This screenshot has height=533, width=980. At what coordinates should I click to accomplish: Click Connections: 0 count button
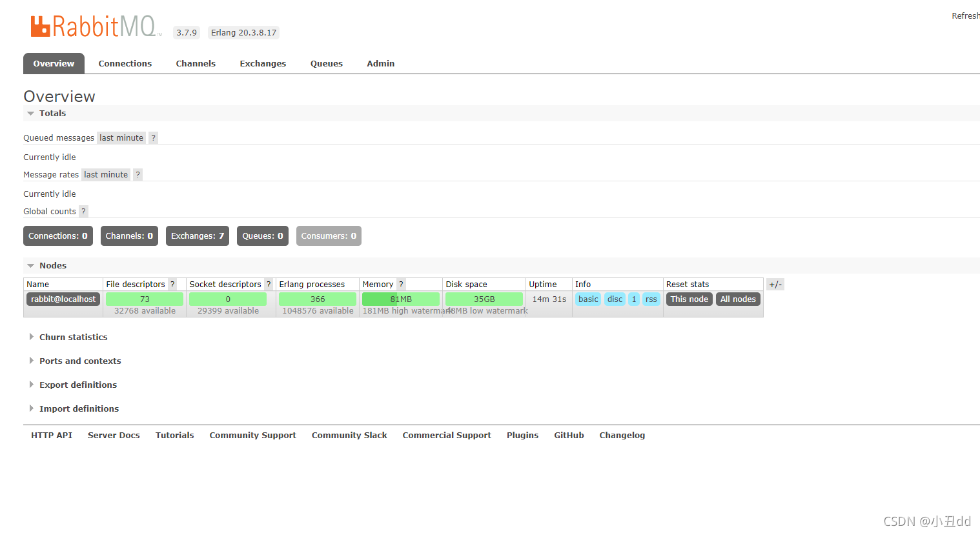pos(58,236)
